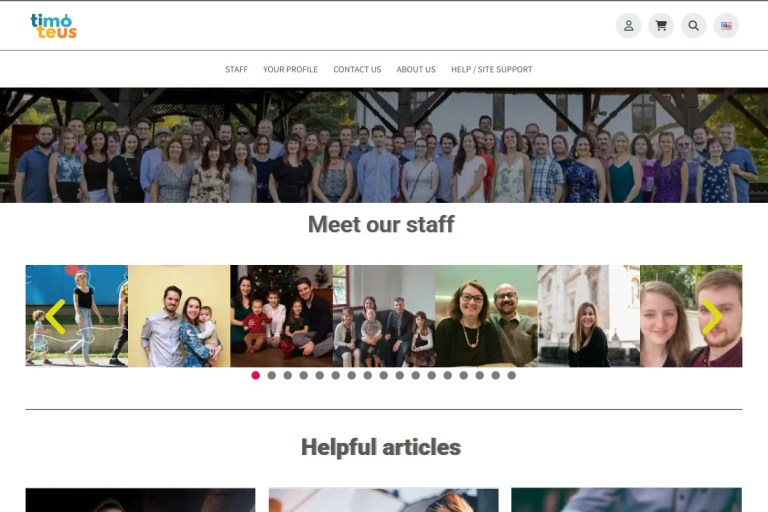The image size is (768, 512).
Task: Open the STAFF menu item
Action: coord(236,70)
